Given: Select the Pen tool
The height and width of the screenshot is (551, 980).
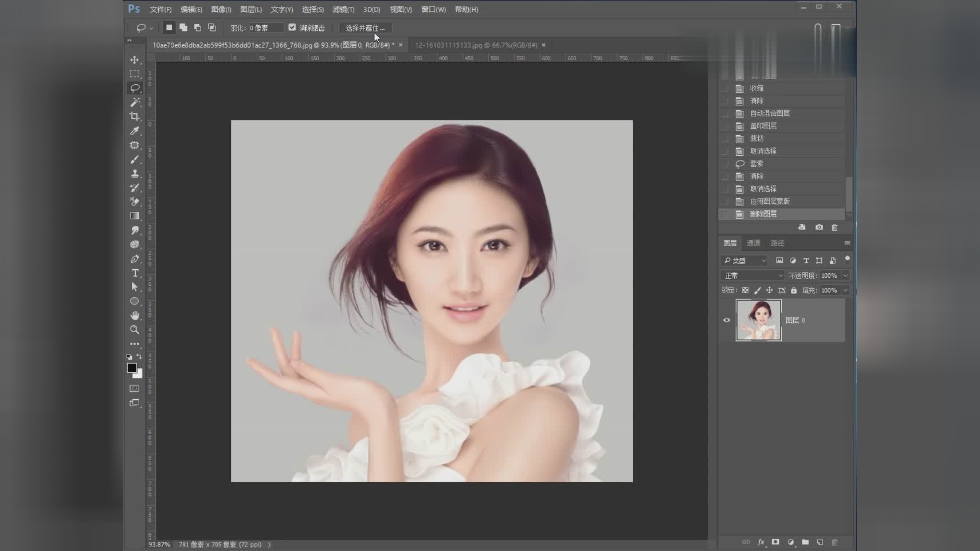Looking at the screenshot, I should (135, 259).
